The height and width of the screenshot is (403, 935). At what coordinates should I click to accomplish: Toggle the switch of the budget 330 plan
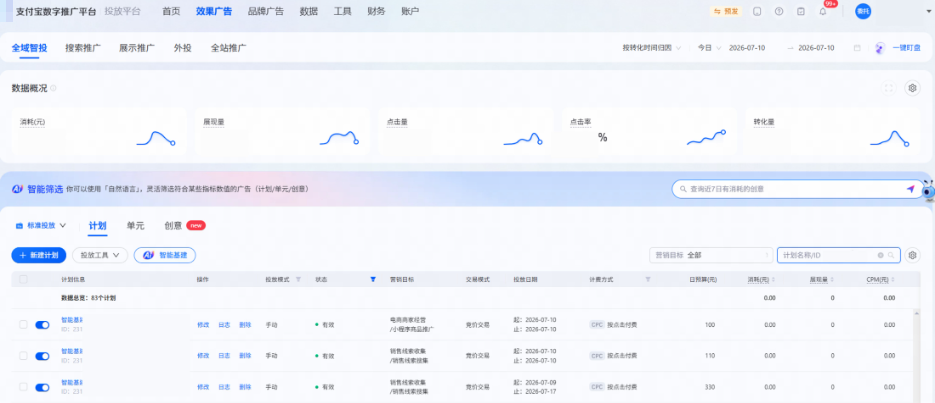[x=42, y=388]
